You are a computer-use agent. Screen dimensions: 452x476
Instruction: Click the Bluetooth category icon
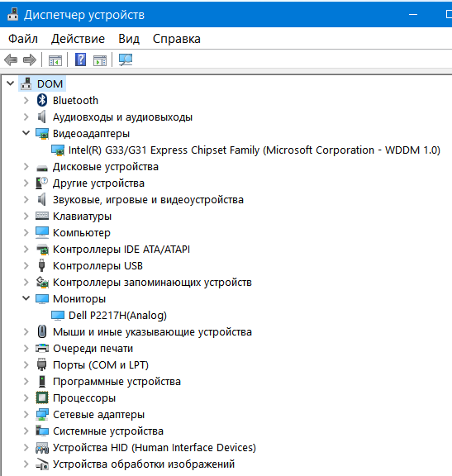[42, 100]
